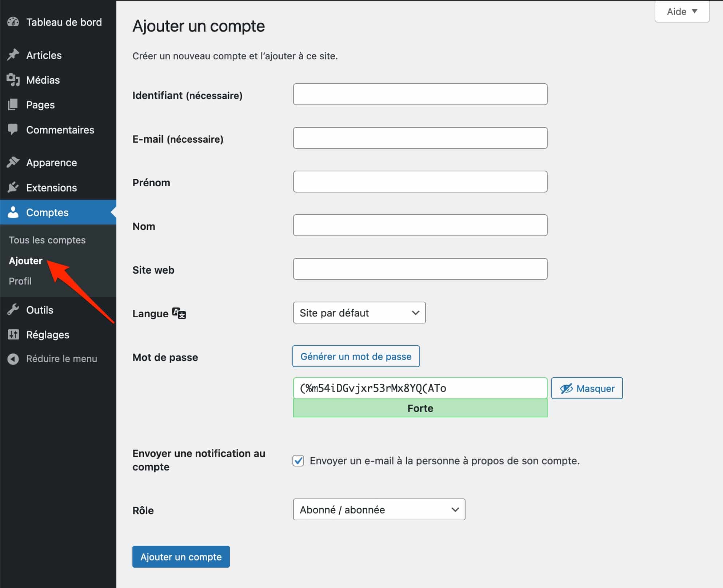Open the Médias menu
The height and width of the screenshot is (588, 723).
point(58,80)
